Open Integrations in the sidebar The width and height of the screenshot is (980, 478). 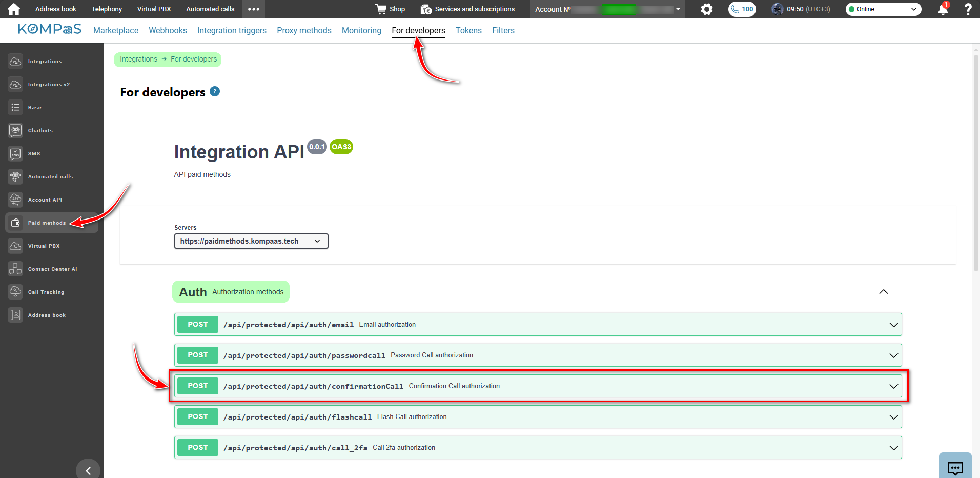[51, 62]
